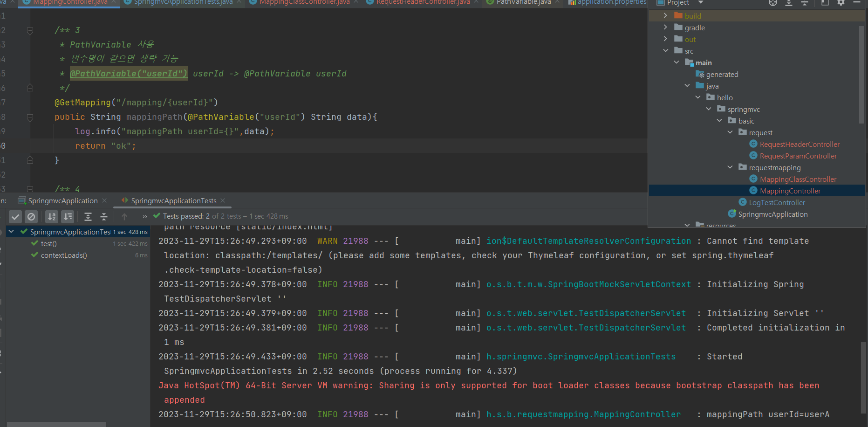Switch to SpringmvcApplicationTests.java editor tab
The width and height of the screenshot is (868, 427).
coord(183,2)
